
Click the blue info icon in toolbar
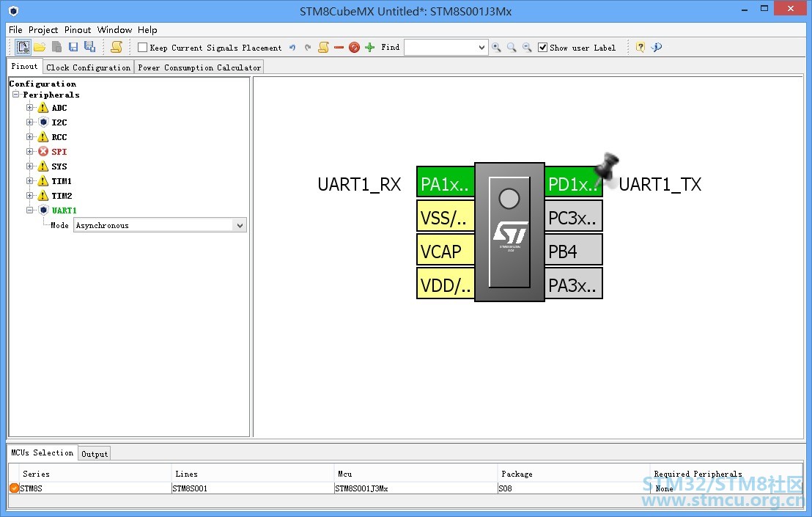[x=657, y=48]
